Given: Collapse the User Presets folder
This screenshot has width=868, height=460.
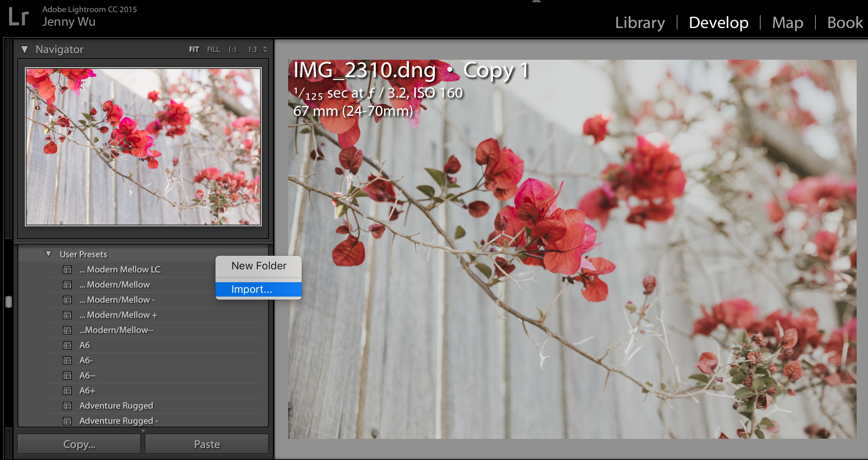Looking at the screenshot, I should (48, 254).
